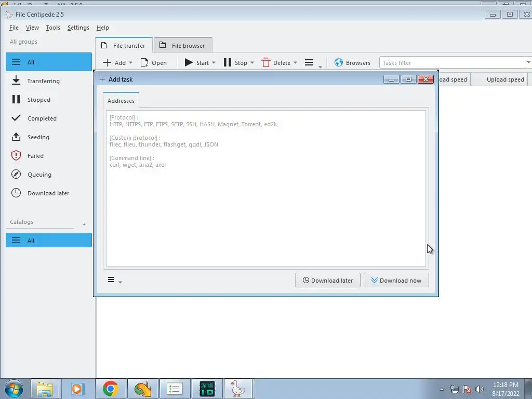532x399 pixels.
Task: Expand arrow next to toolbar hamburger menu
Action: [x=320, y=67]
